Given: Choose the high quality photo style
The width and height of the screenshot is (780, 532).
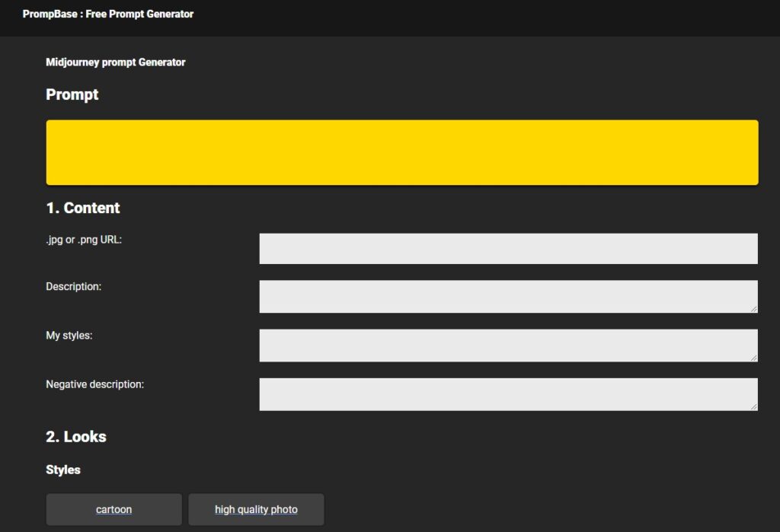Looking at the screenshot, I should (256, 509).
